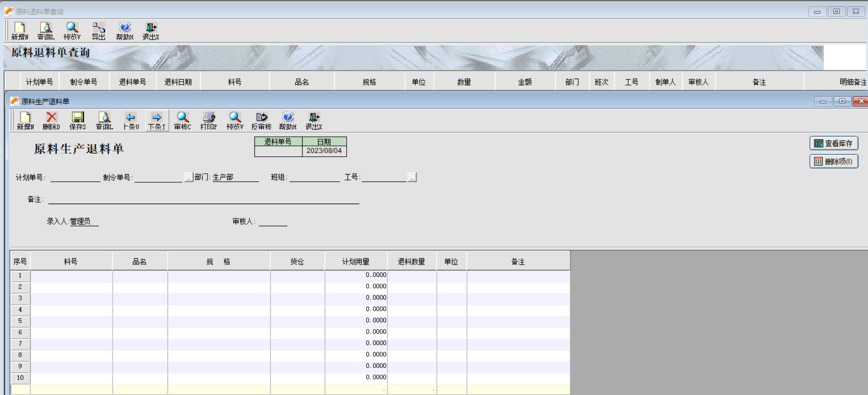Click 料号 column header in detail grid
Screen dimensions: 868x395
[71, 261]
